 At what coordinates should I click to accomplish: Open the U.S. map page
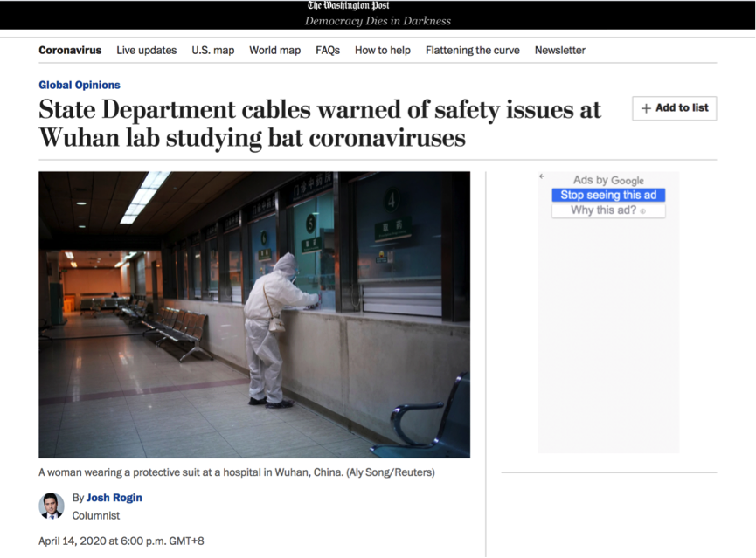(213, 51)
